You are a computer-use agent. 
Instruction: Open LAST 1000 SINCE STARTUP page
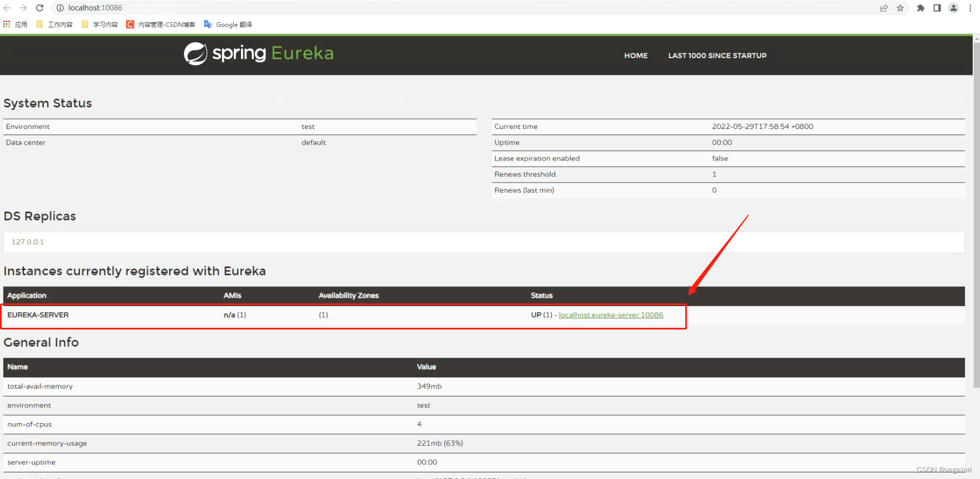pyautogui.click(x=717, y=55)
